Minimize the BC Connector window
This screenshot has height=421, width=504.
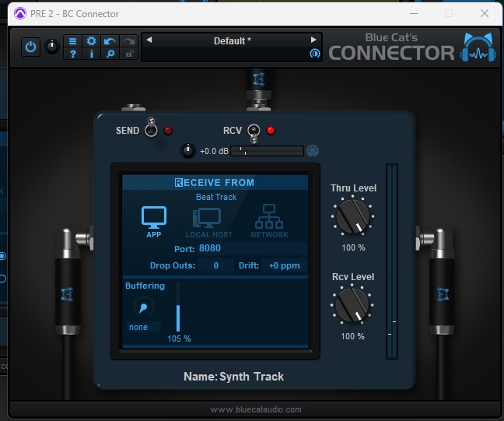pyautogui.click(x=414, y=13)
